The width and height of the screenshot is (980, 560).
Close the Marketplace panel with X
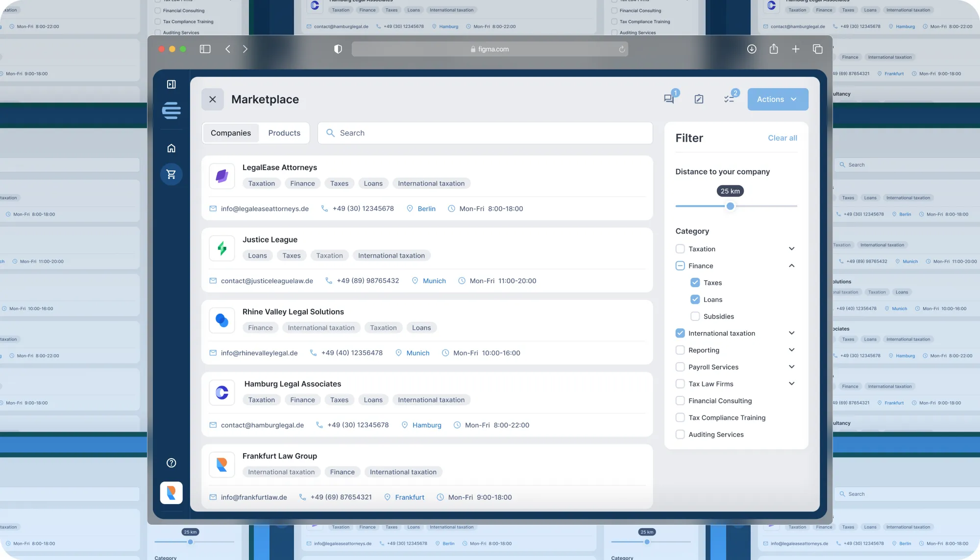(213, 99)
